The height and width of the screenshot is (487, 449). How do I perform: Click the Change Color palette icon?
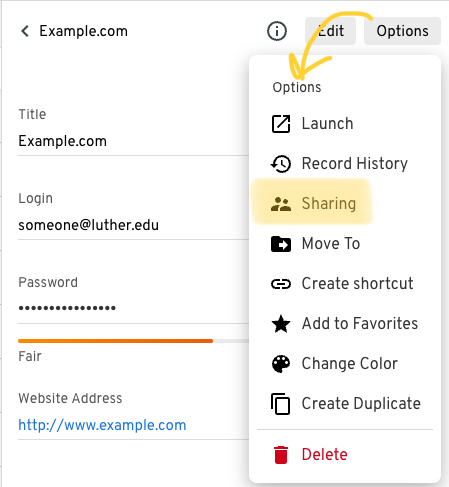coord(281,364)
